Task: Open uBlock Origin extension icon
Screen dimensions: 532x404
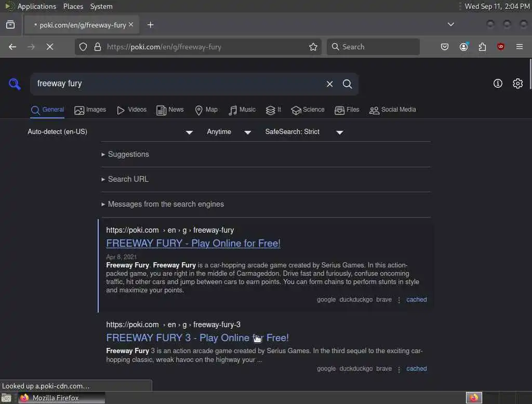Action: tap(501, 46)
